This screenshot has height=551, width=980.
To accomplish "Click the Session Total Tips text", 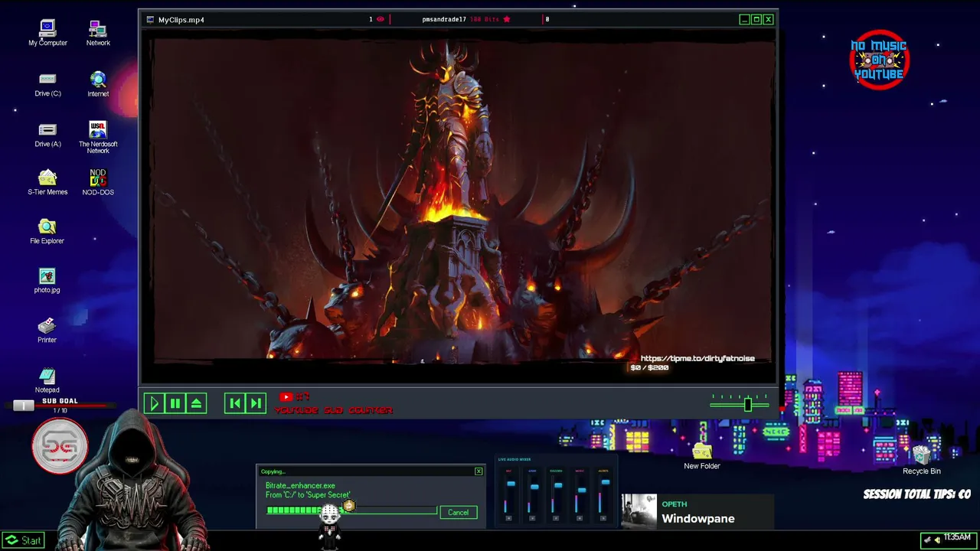I will point(917,494).
